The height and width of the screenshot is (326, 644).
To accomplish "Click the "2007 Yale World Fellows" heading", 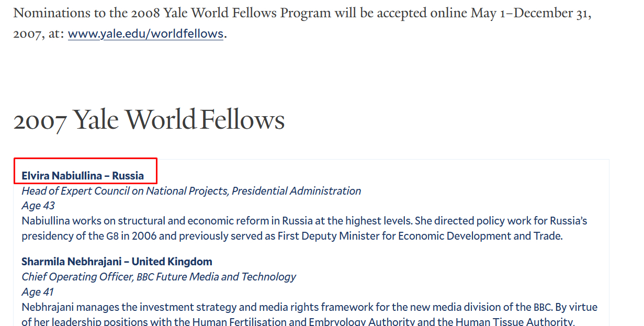I will [x=149, y=120].
